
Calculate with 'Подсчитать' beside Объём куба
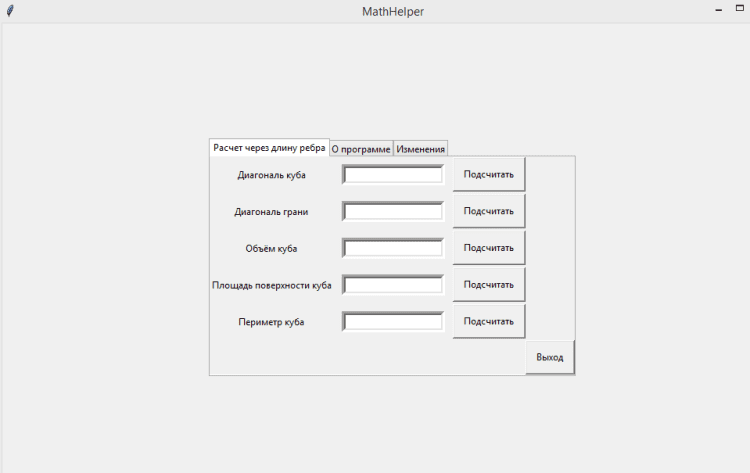point(488,248)
